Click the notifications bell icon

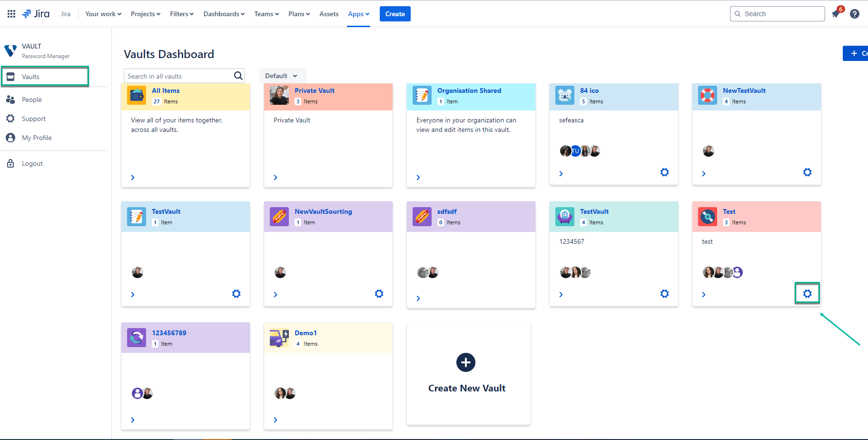[x=836, y=14]
